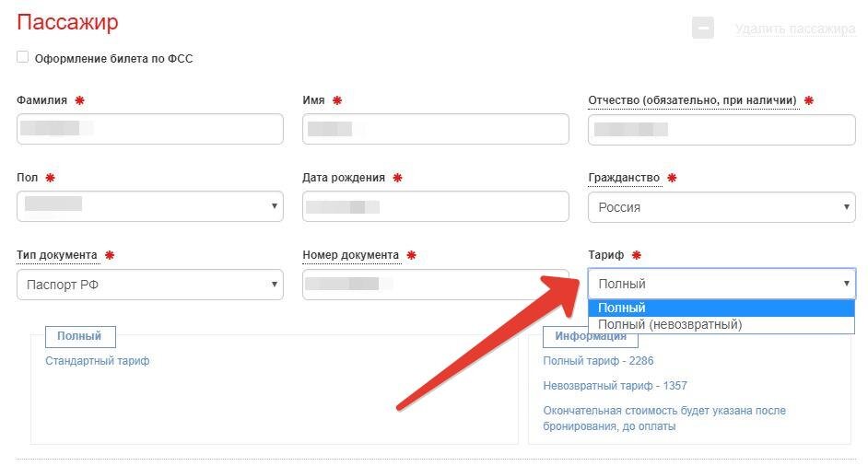This screenshot has height=466, width=868.
Task: Click the Тип документа label
Action: [57, 255]
